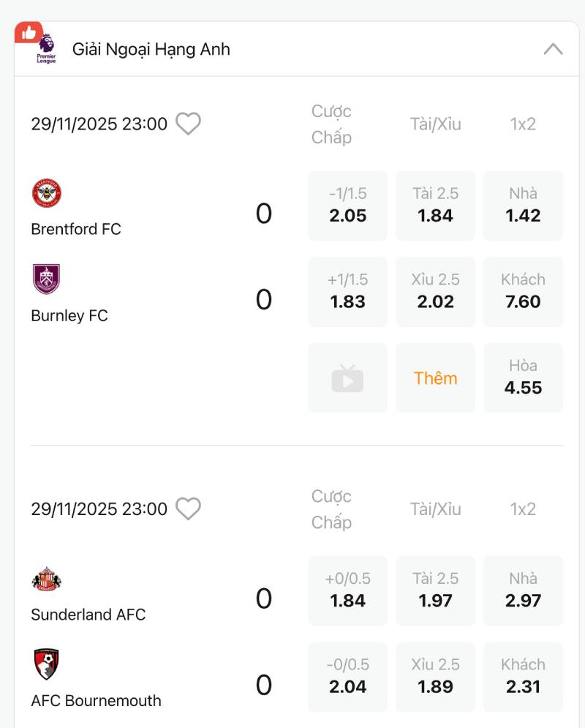Favorite the Brentford vs Burnley match heart
Screen dimensions: 585x728
click(x=188, y=124)
